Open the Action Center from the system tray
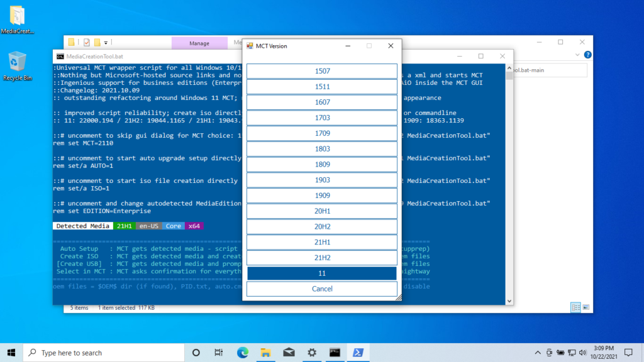The image size is (644, 362). (x=628, y=352)
